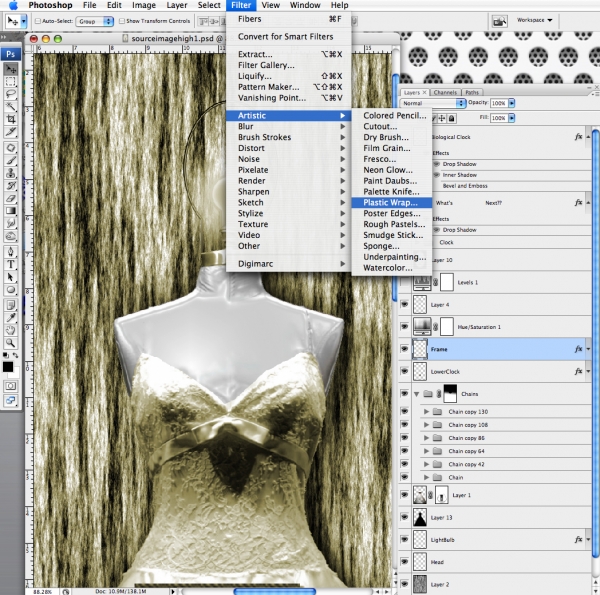Select the Notes tool
The image size is (600, 595).
(x=11, y=305)
